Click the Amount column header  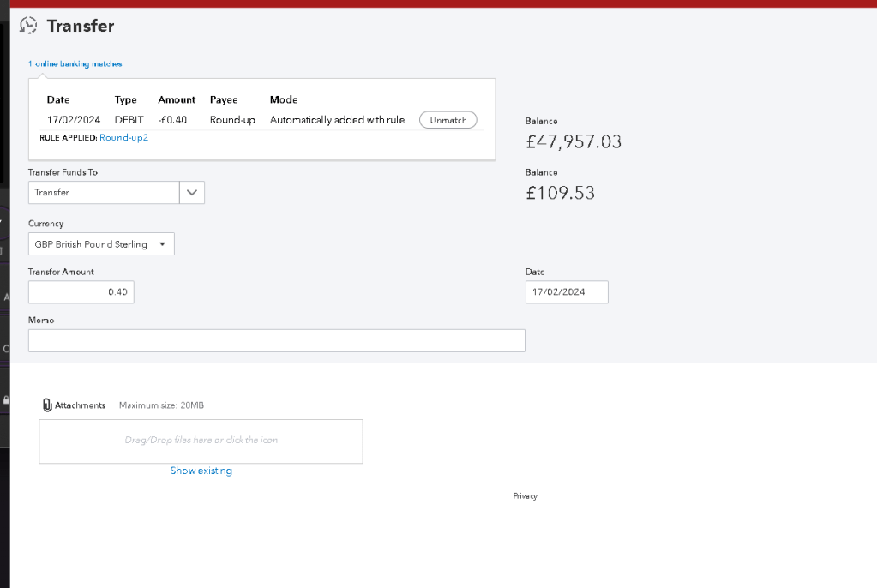pyautogui.click(x=177, y=99)
